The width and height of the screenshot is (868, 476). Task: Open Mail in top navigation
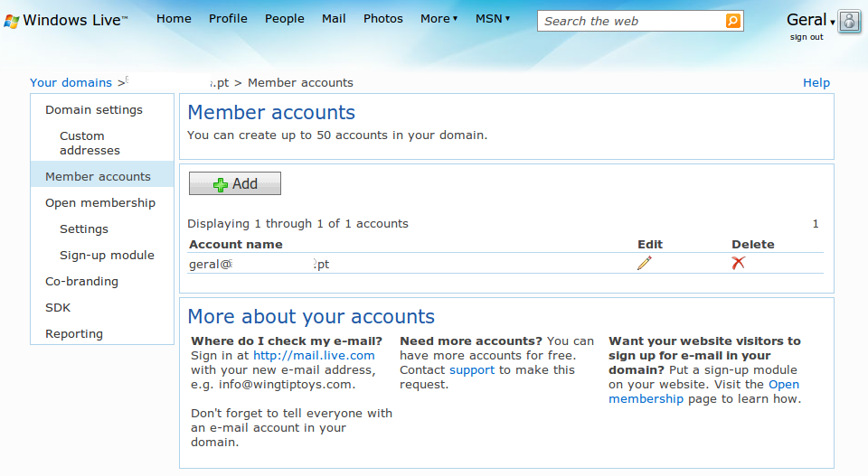click(334, 19)
